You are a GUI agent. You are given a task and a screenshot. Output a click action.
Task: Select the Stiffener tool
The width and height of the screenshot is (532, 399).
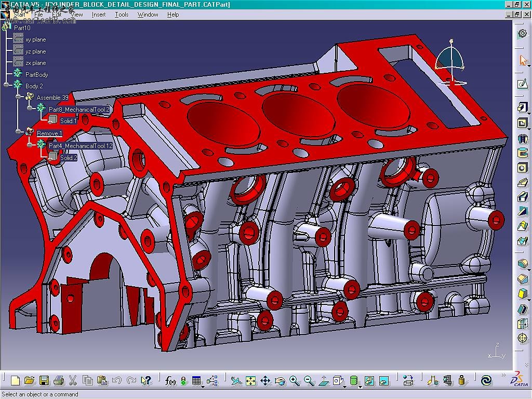[x=523, y=211]
